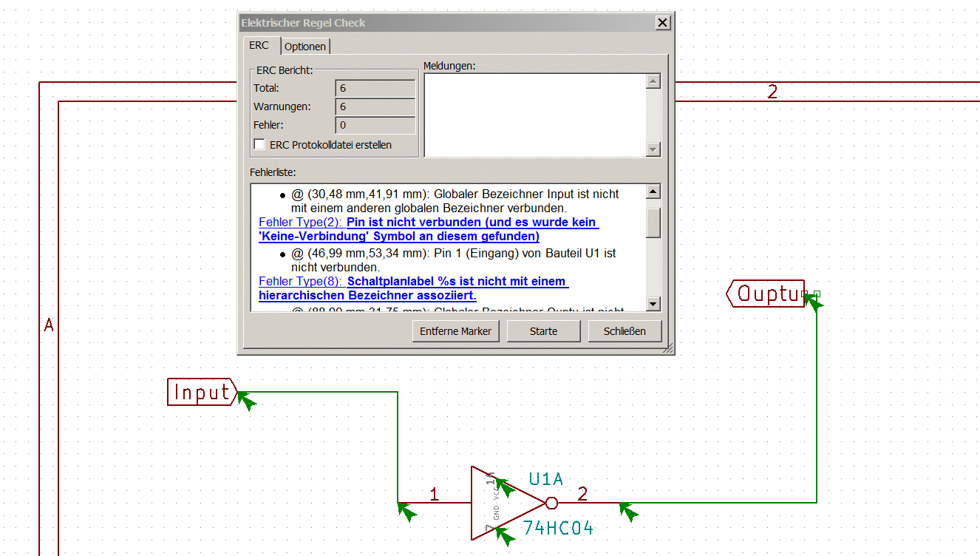Click the Starte button
The width and height of the screenshot is (980, 556).
543,331
